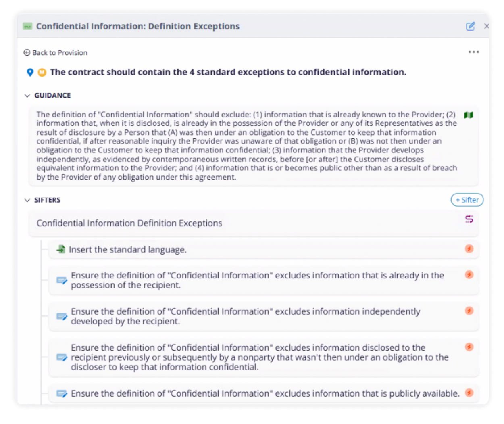This screenshot has height=424, width=504.
Task: Click the Back to Provision link
Action: pyautogui.click(x=60, y=52)
